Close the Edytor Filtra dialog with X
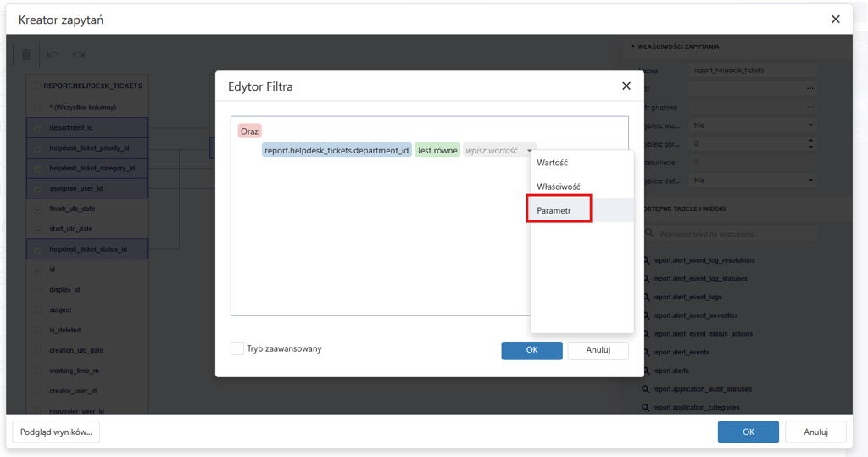 (626, 86)
